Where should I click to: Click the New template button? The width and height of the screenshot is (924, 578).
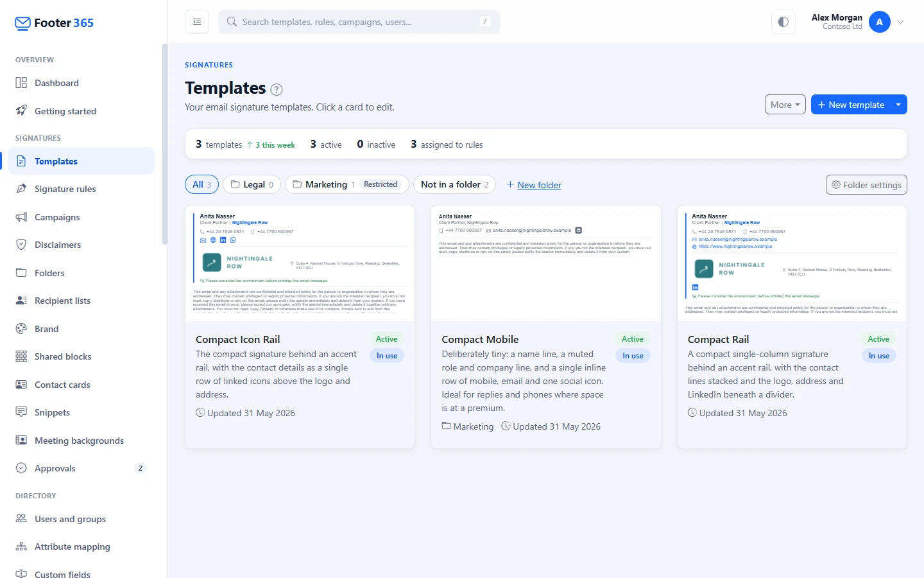coord(851,105)
